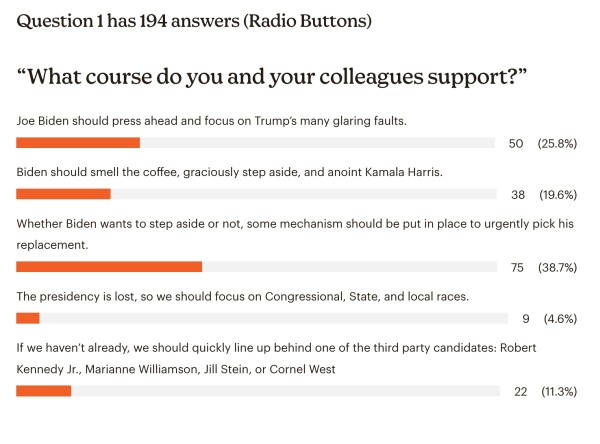Click the percentage '(25.8%)'
This screenshot has height=444, width=600.
coord(557,144)
